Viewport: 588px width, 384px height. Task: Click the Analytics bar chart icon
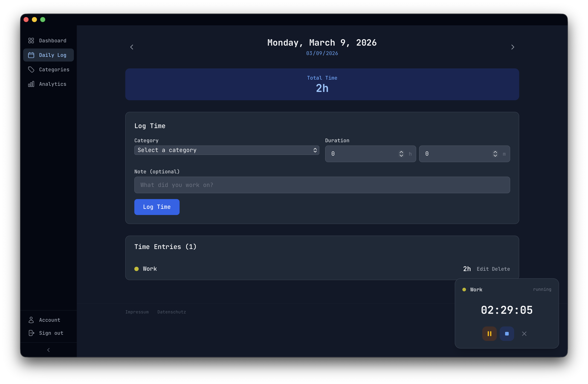[31, 84]
